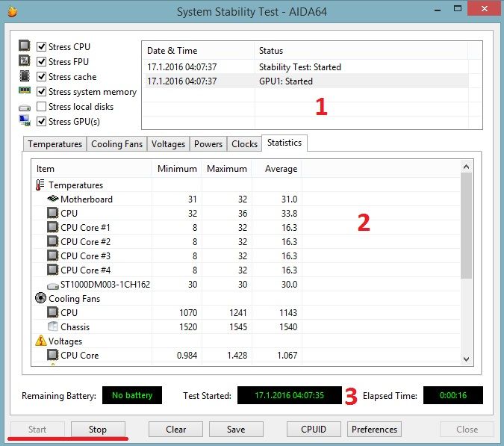Minimize the AIDA64 window
Viewport: 504px width, 446px height.
tap(438, 9)
